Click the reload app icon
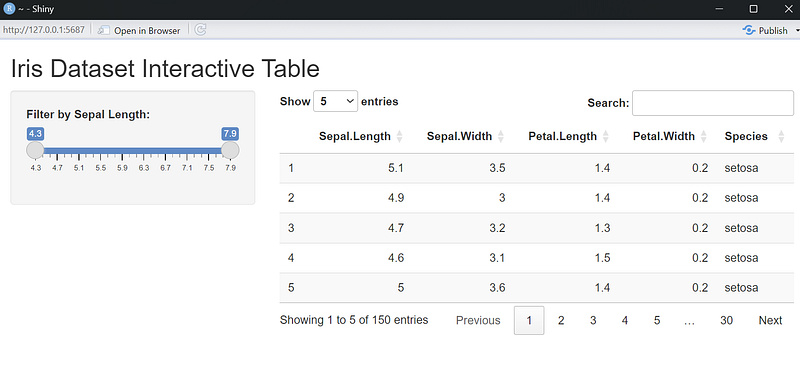800x390 pixels. [201, 30]
